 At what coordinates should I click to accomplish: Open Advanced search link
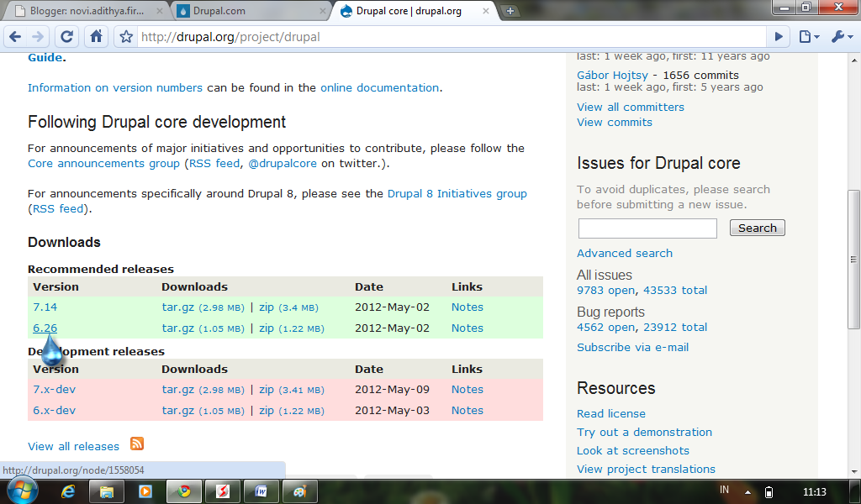coord(625,254)
